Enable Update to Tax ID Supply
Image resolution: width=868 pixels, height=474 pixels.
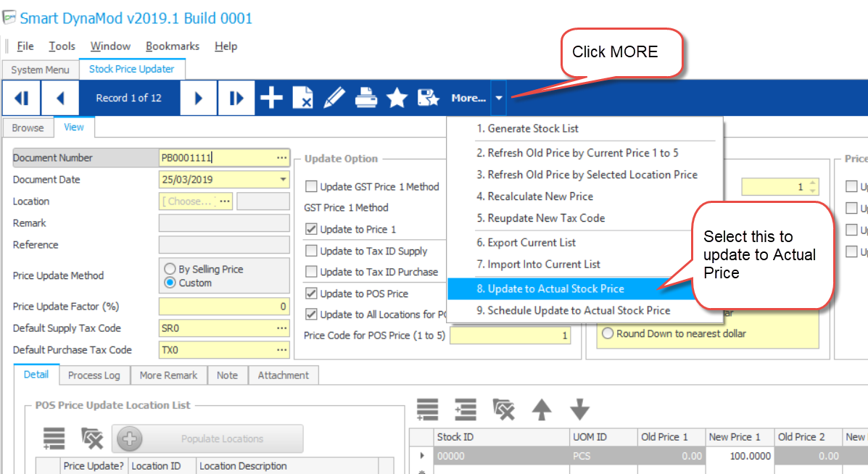(311, 251)
